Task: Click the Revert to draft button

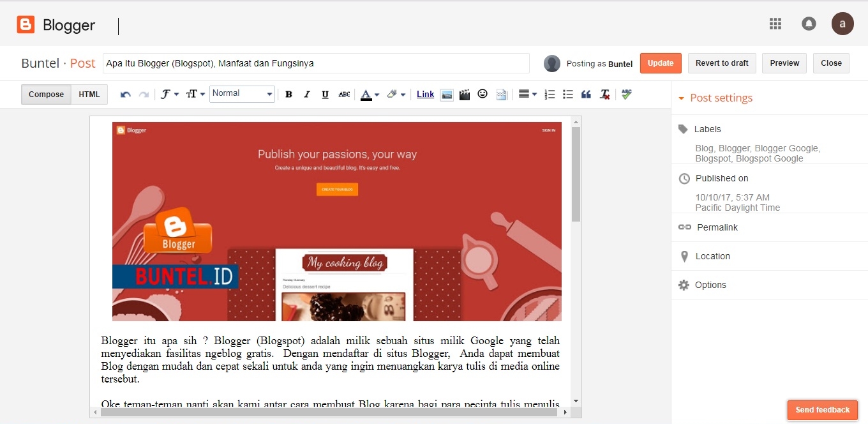Action: [722, 63]
